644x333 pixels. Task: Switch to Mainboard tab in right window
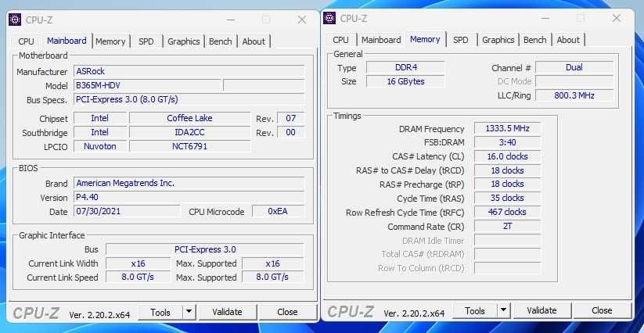[381, 40]
